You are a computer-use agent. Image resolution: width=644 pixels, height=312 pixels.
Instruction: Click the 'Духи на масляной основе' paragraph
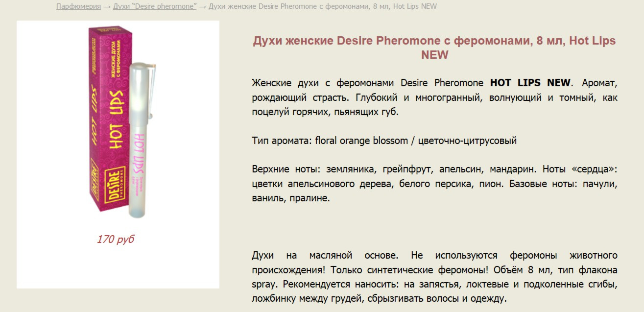click(x=434, y=277)
